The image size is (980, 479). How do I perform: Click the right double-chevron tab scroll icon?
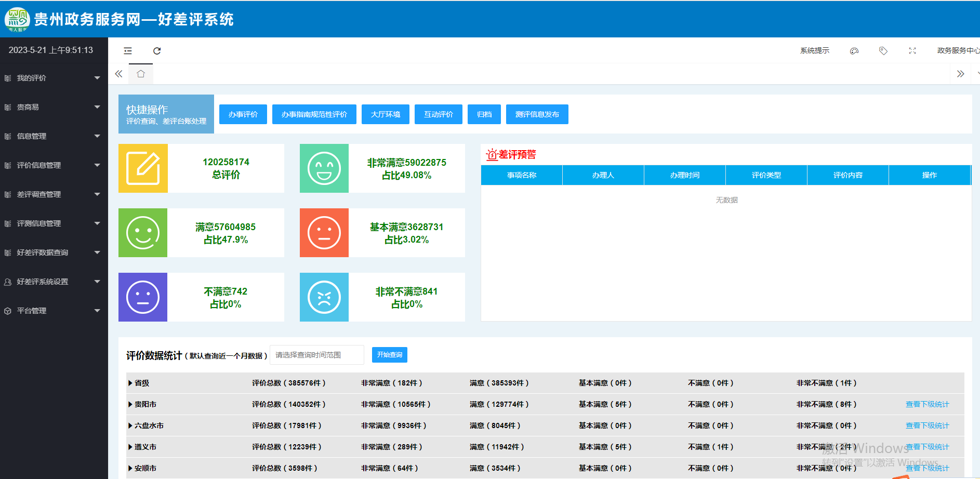coord(961,74)
